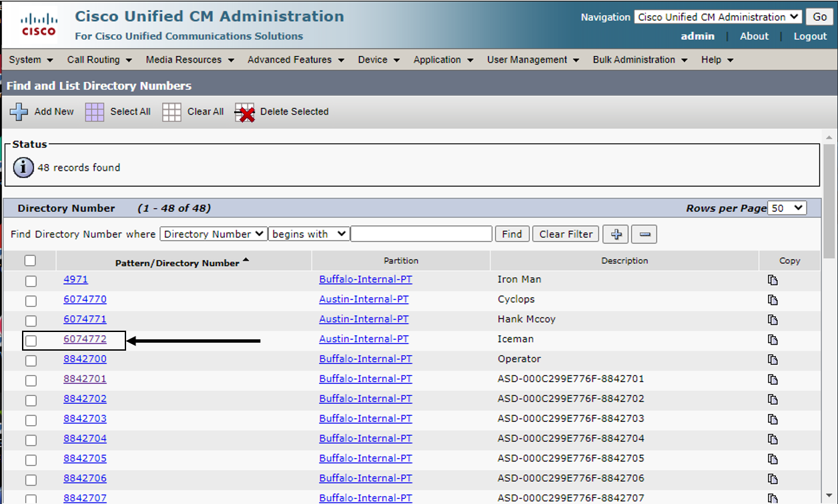Open the Help menu
838x504 pixels.
[717, 59]
